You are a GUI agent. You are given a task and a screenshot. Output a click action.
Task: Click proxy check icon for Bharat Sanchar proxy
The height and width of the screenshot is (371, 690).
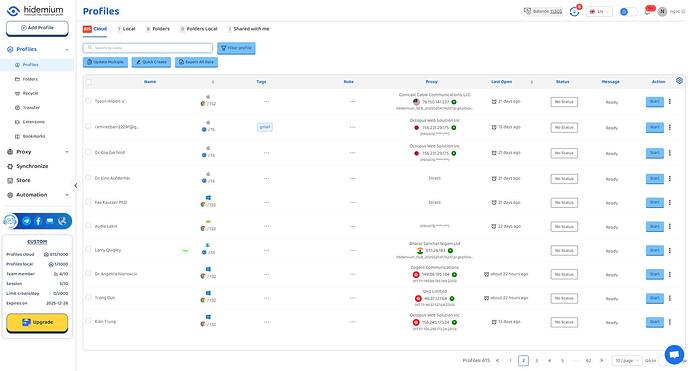tap(450, 251)
